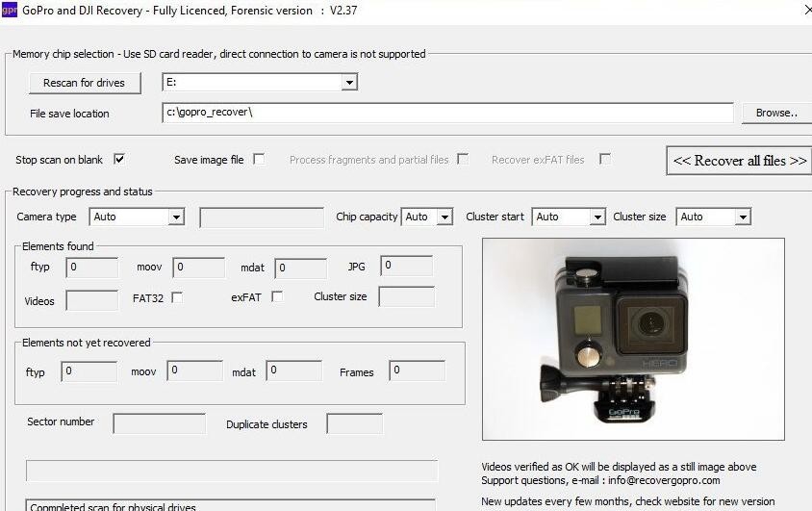Tick the FAT32 checkbox

(177, 297)
